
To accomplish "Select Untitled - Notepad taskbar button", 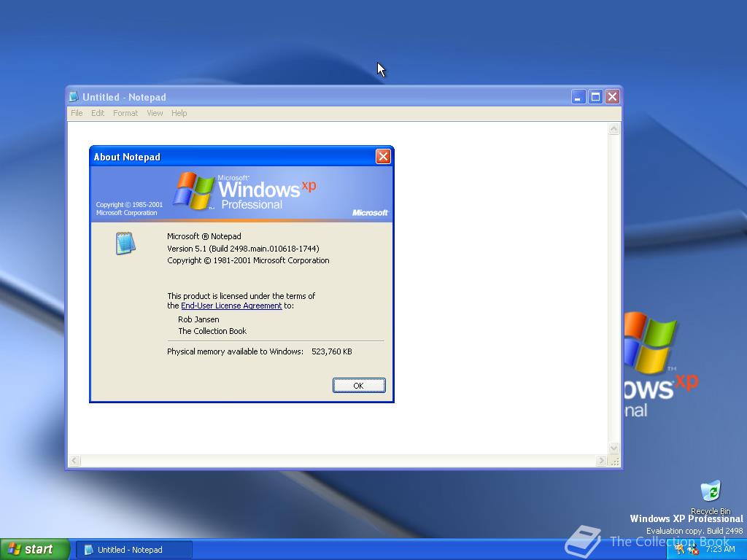I will point(134,550).
